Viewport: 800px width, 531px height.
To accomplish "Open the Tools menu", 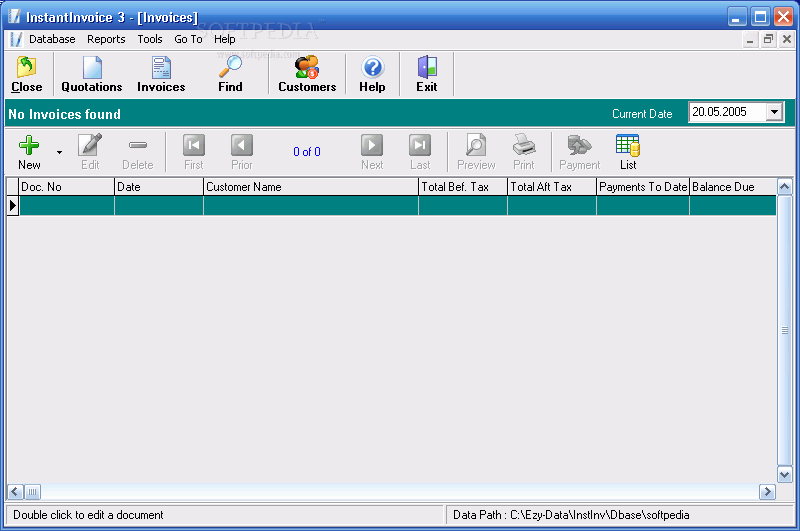I will click(150, 39).
